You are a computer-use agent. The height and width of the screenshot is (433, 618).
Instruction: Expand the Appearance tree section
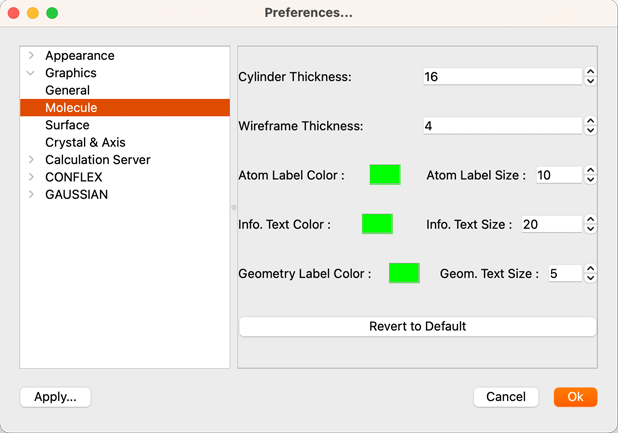(31, 56)
